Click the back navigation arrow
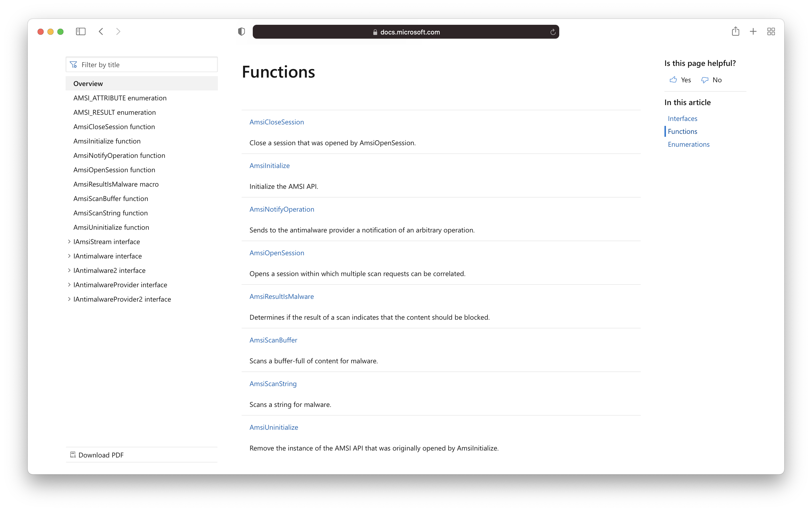812x511 pixels. coord(101,31)
